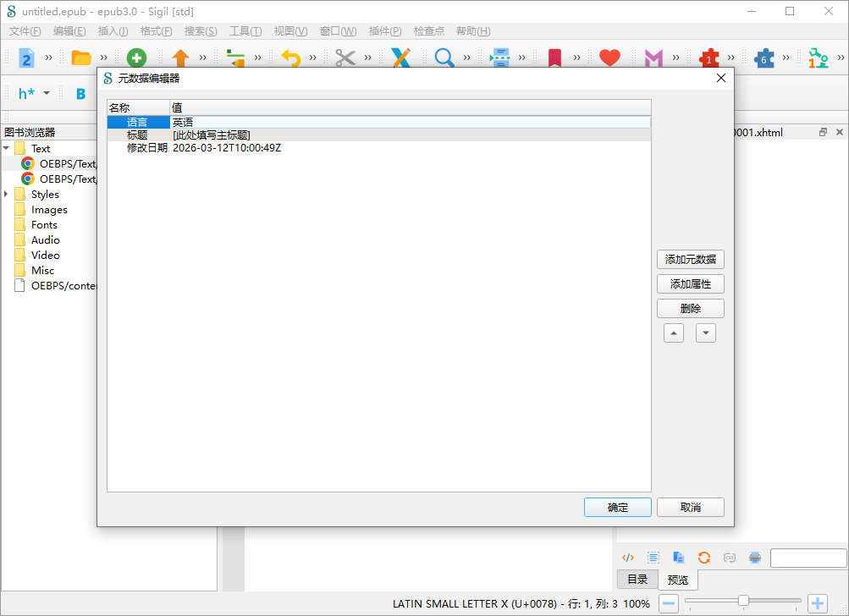
Task: Refresh the preview with the orange refresh icon
Action: pyautogui.click(x=703, y=557)
